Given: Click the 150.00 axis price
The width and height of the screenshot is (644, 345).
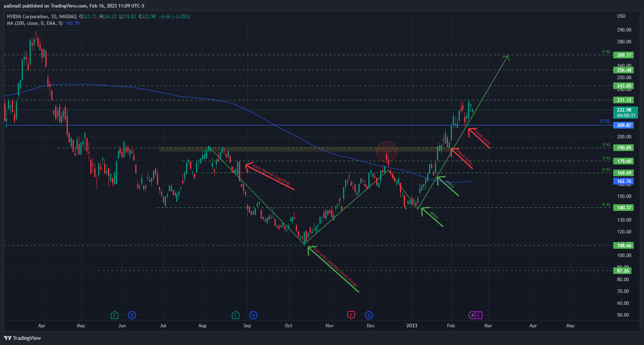Looking at the screenshot, I should [x=624, y=196].
